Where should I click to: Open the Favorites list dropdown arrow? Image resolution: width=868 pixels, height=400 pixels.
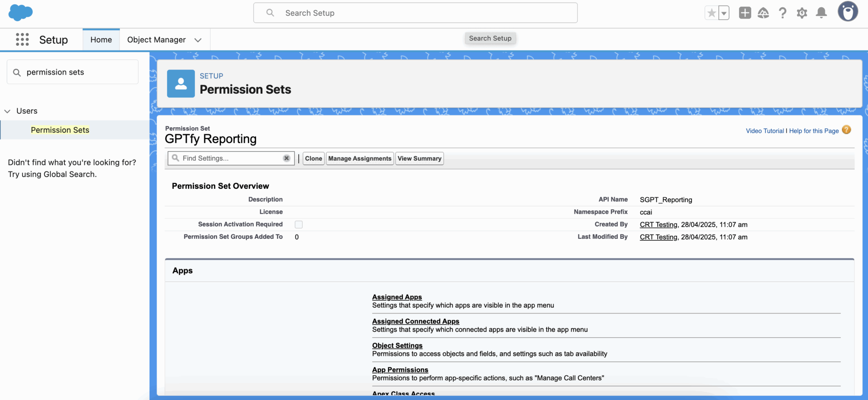[724, 13]
